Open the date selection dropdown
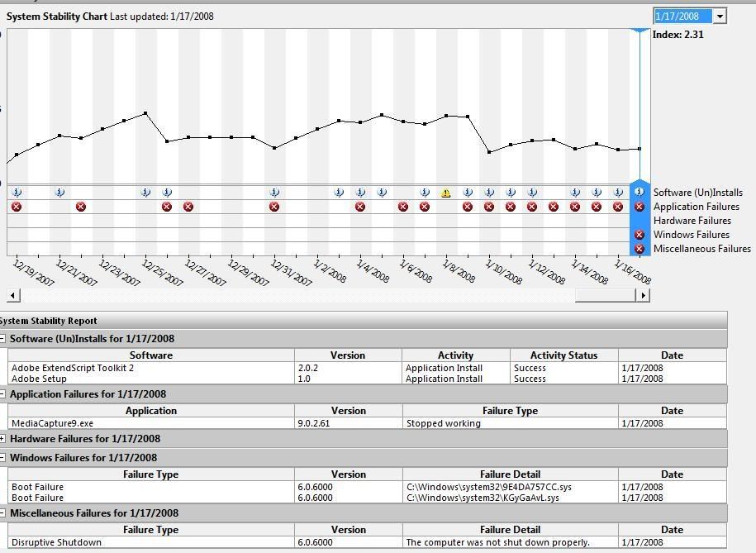 pos(720,17)
